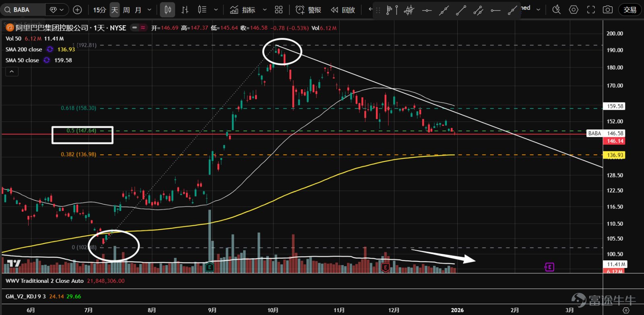Toggle the gray market status pill icon
644x315 pixels.
tap(134, 28)
